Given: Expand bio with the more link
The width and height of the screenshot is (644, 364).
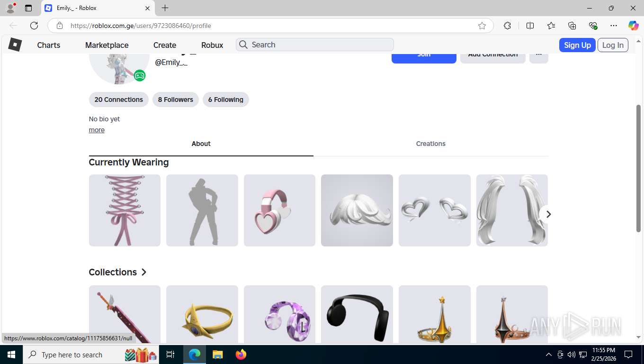Looking at the screenshot, I should [97, 130].
